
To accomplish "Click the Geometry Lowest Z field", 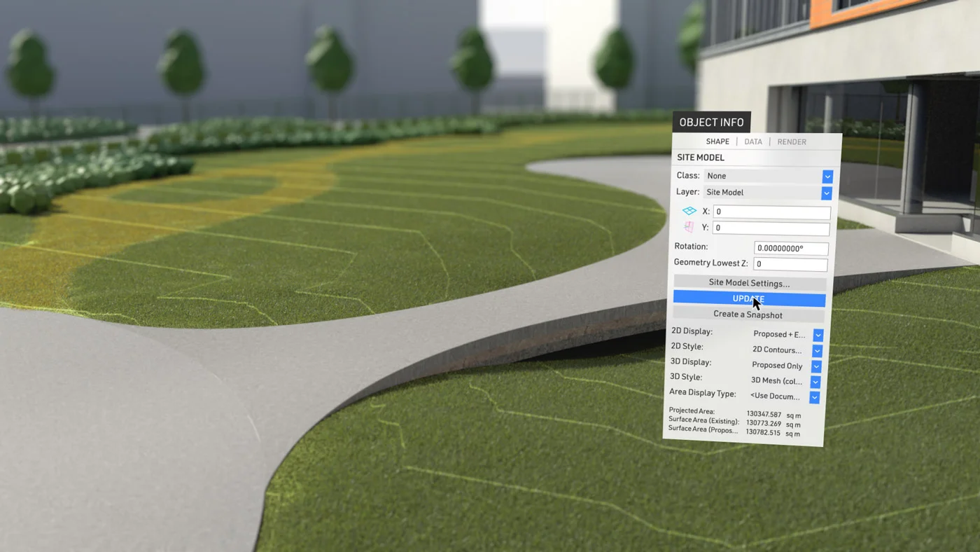I will point(790,264).
